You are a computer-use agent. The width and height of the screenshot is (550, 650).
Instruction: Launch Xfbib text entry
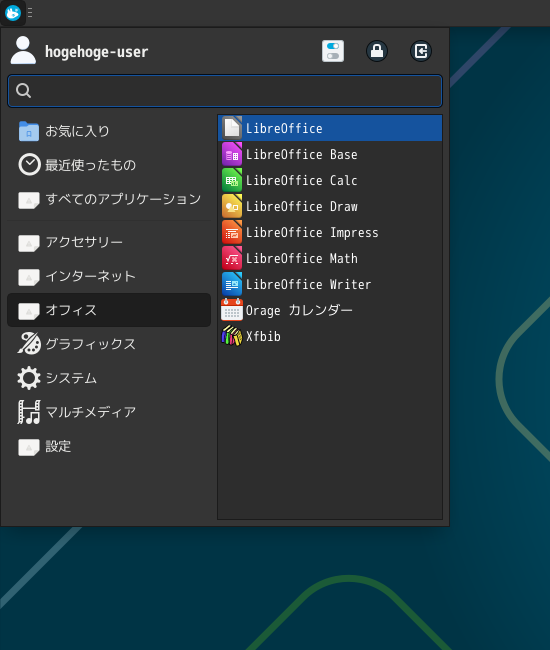click(263, 336)
